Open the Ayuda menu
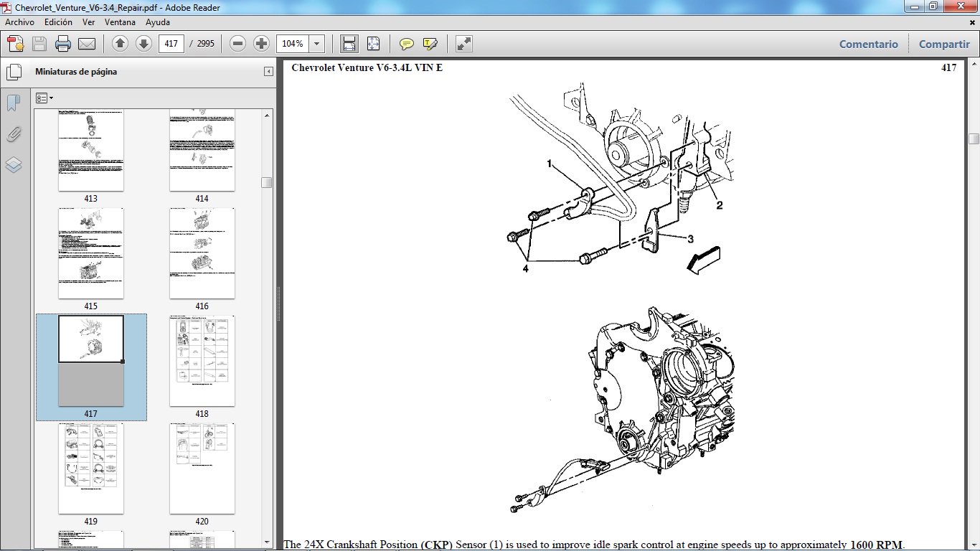The height and width of the screenshot is (551, 980). 158,22
